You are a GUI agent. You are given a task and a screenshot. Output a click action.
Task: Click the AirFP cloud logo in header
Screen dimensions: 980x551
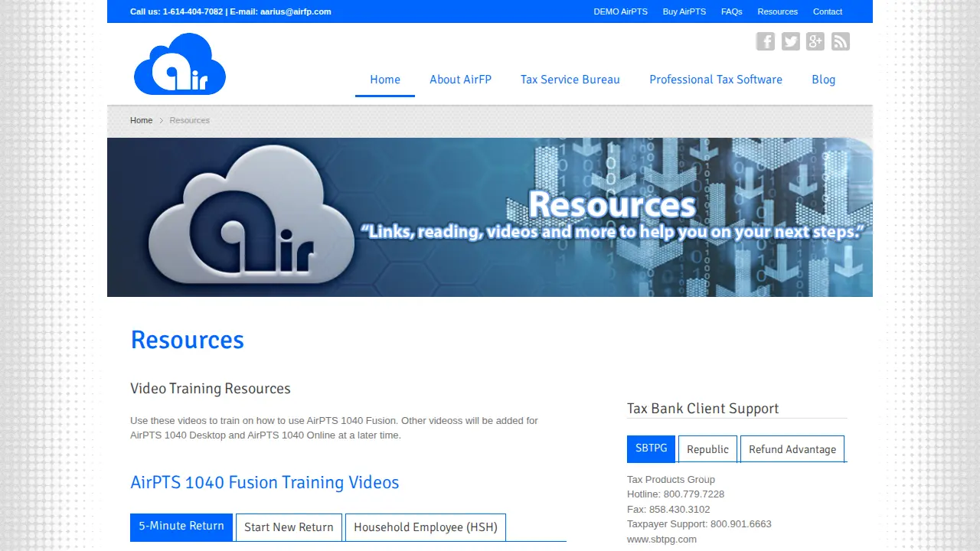point(180,64)
